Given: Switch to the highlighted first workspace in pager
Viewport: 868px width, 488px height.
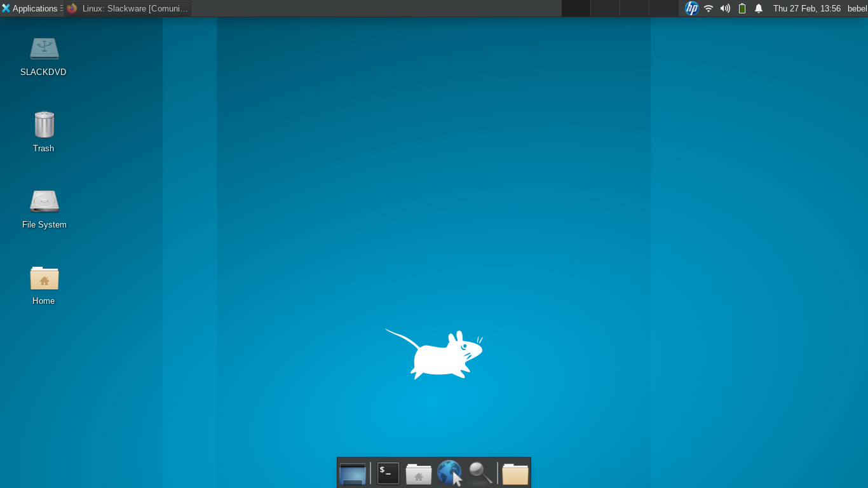Looking at the screenshot, I should 576,8.
